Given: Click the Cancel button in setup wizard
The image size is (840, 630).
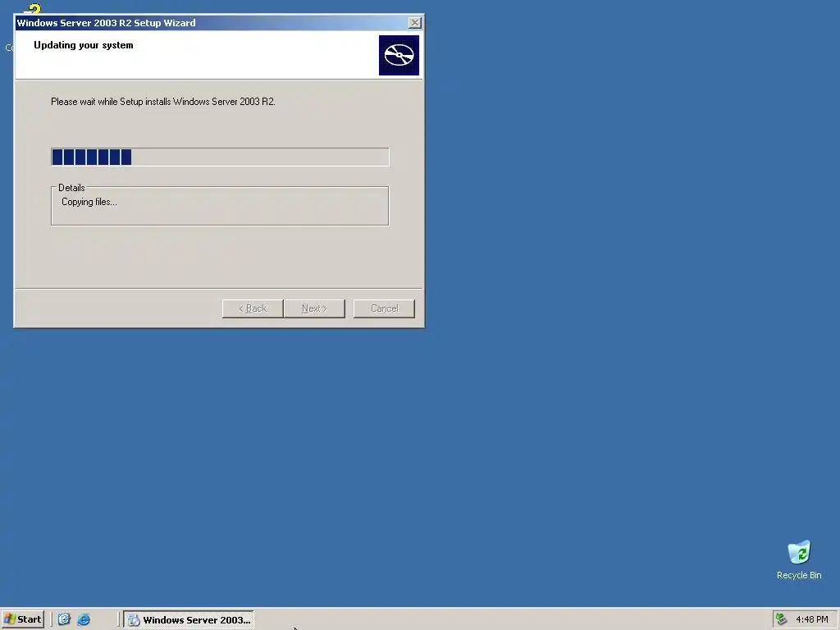Looking at the screenshot, I should click(384, 308).
